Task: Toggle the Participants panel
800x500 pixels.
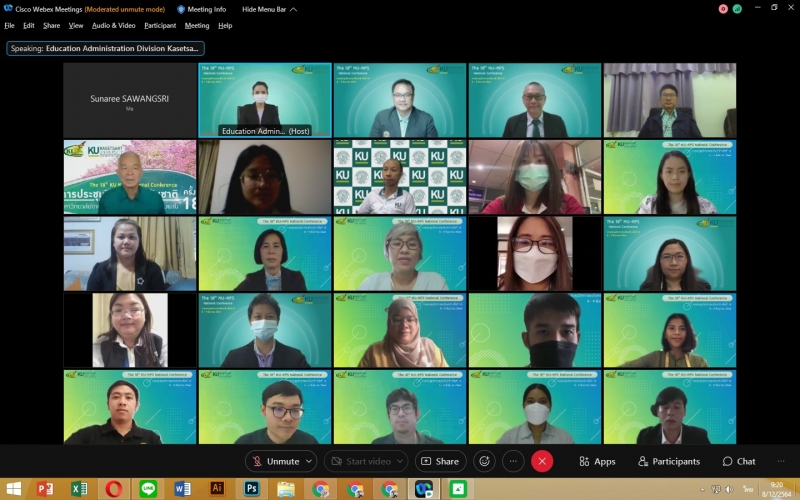Action: coord(670,461)
